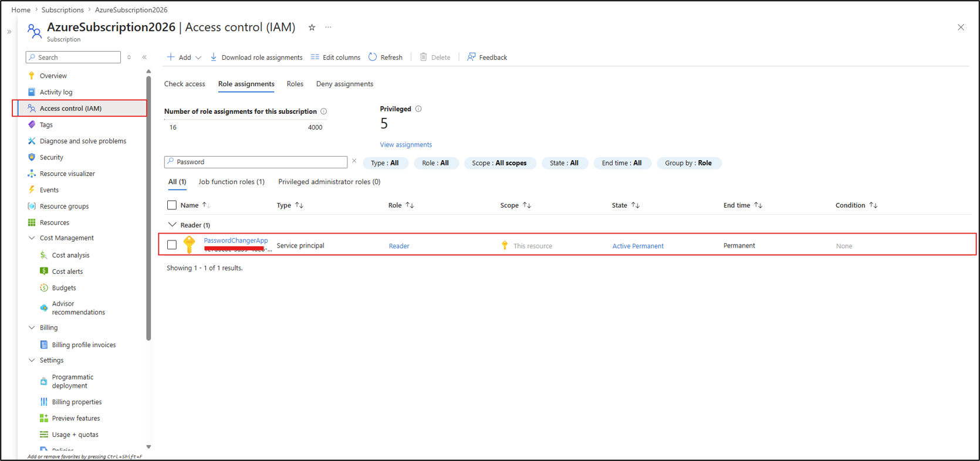Screen dimensions: 980x461
Task: Open the Type : All filter
Action: (x=385, y=163)
